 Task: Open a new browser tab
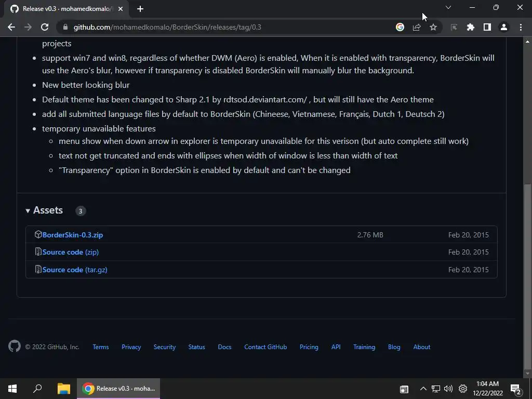140,9
